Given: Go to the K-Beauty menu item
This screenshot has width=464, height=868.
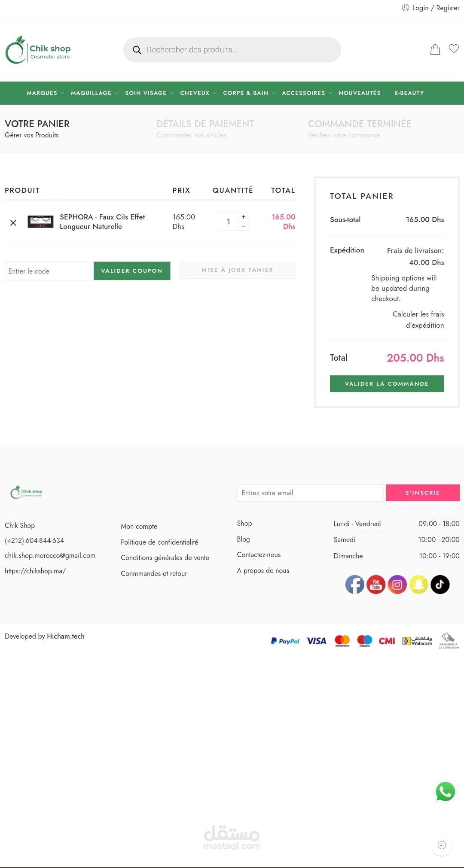Looking at the screenshot, I should [x=409, y=93].
